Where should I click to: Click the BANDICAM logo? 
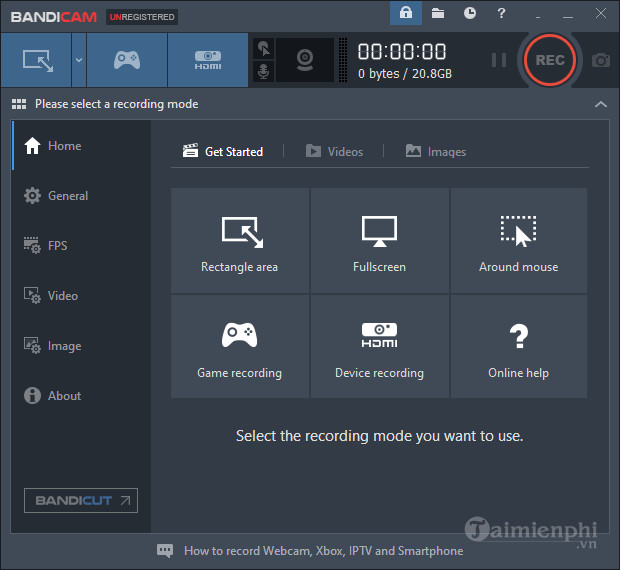pos(54,17)
